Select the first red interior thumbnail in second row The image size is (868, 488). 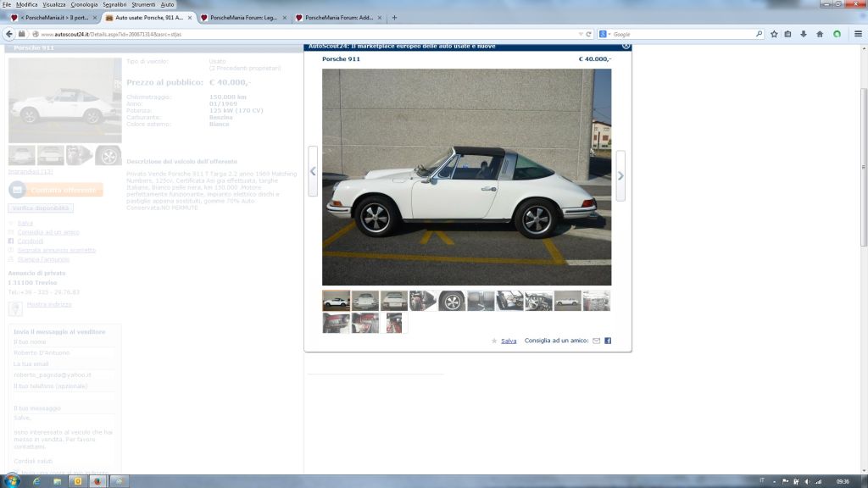click(x=336, y=323)
